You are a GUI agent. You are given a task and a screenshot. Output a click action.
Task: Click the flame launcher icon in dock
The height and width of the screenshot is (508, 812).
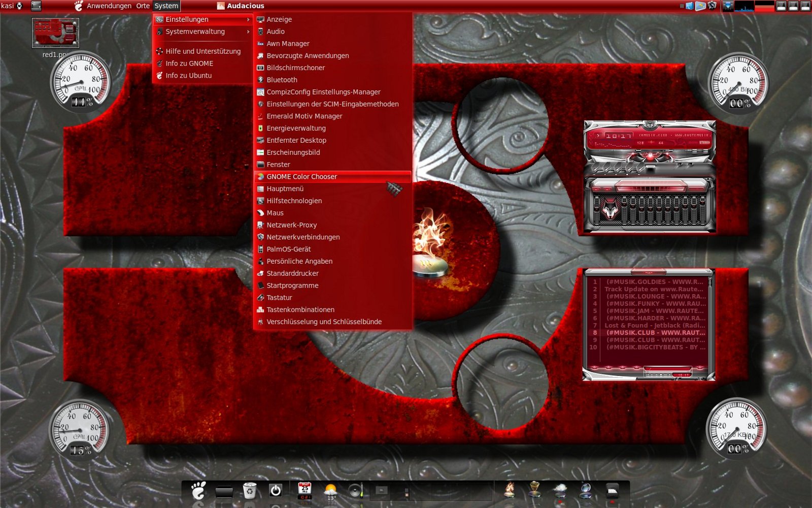pos(510,490)
